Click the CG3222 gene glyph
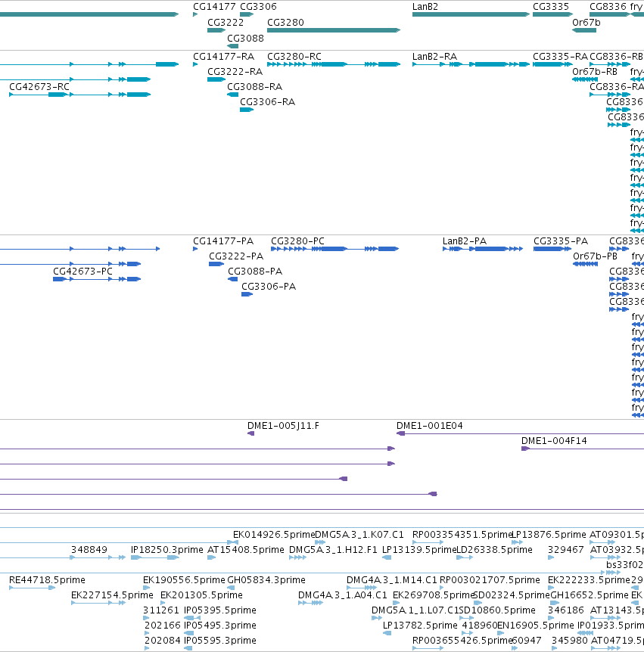Image resolution: width=644 pixels, height=652 pixels. (216, 30)
